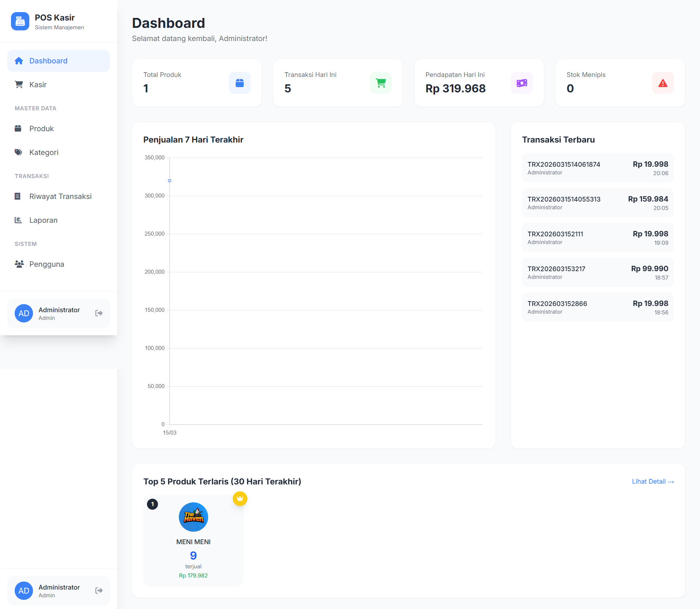The height and width of the screenshot is (609, 700).
Task: Click the Riwayat Transaksi receipt icon
Action: pos(17,196)
